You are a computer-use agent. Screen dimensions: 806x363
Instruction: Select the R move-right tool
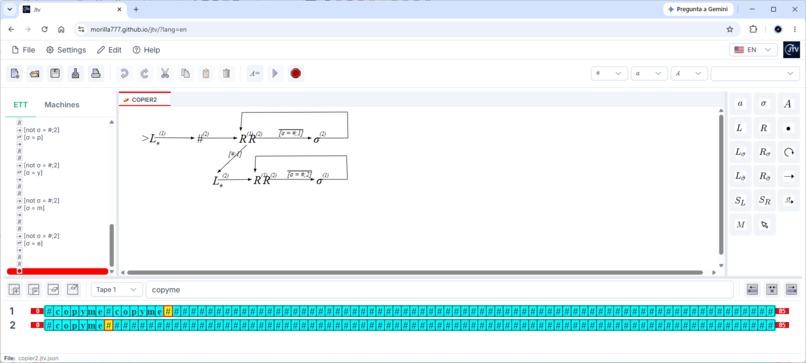[764, 128]
